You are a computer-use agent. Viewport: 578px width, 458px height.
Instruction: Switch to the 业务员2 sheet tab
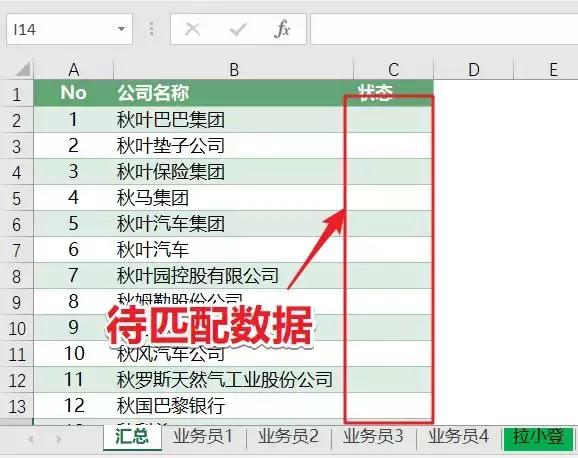[x=288, y=437]
